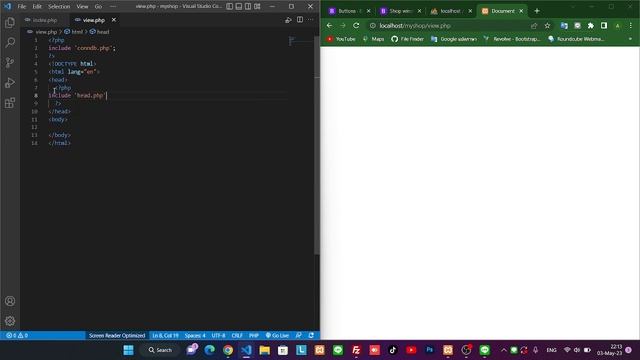This screenshot has width=640, height=360.
Task: Change end of line sequence CRLF
Action: [x=237, y=336]
